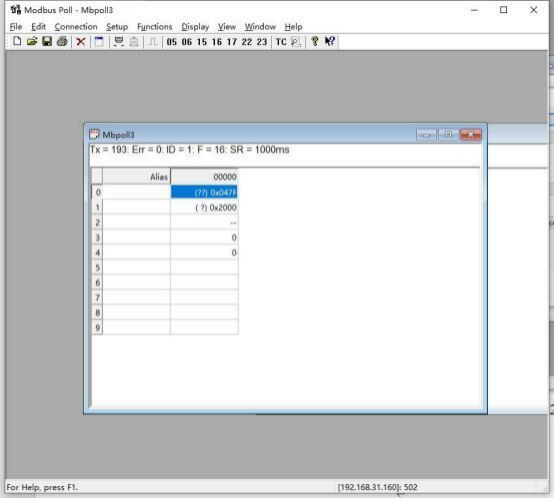
Task: Open the Connection menu
Action: click(x=76, y=26)
